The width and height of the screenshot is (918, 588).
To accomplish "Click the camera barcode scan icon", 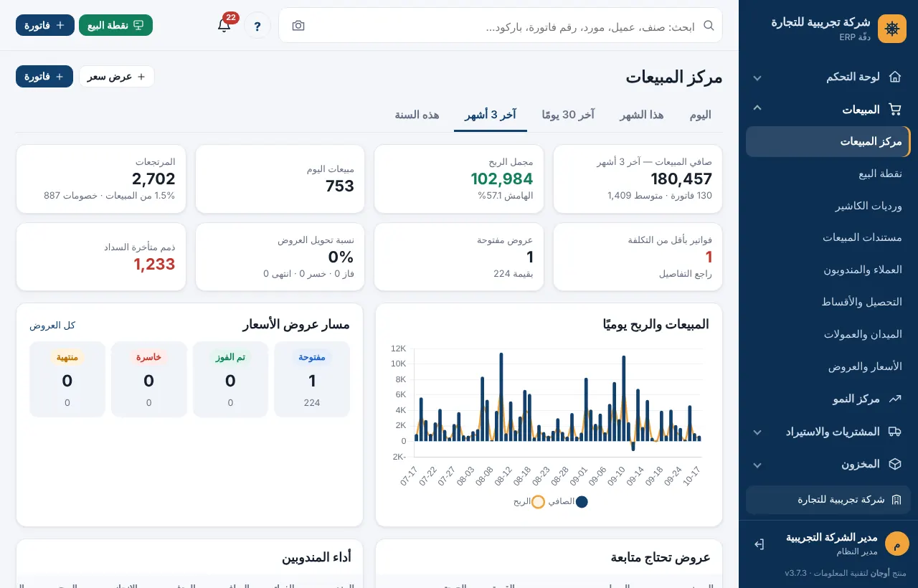I will (298, 26).
